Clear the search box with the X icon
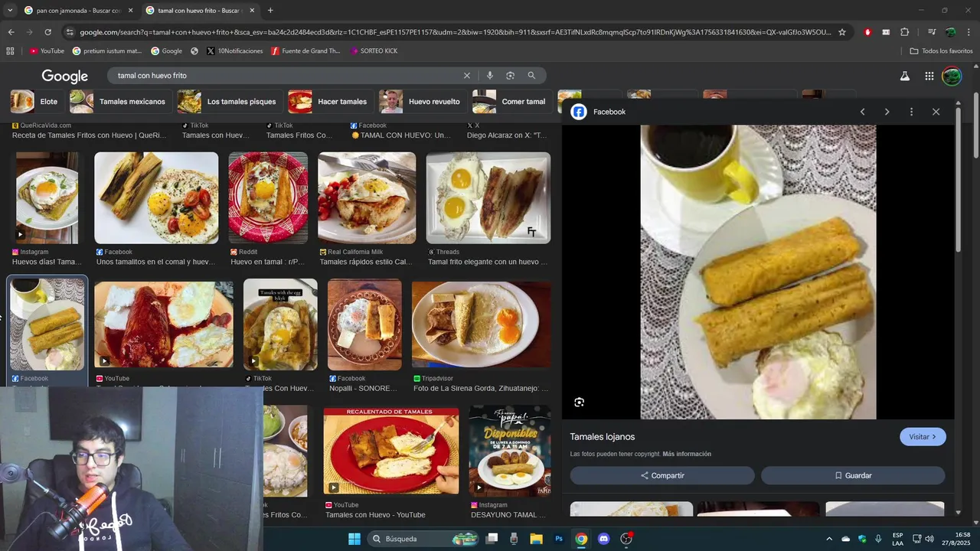Image resolution: width=980 pixels, height=551 pixels. [x=466, y=76]
